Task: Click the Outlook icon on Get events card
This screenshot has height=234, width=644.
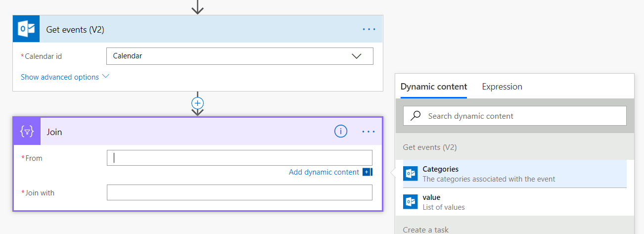Action: pos(26,29)
